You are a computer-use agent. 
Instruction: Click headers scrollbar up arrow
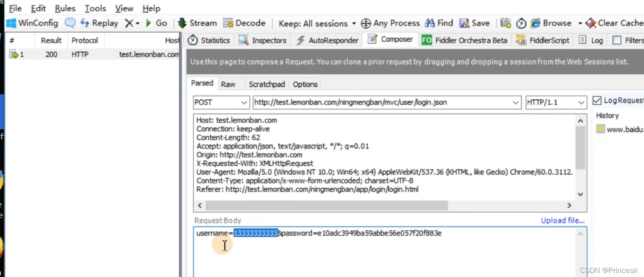(x=580, y=121)
